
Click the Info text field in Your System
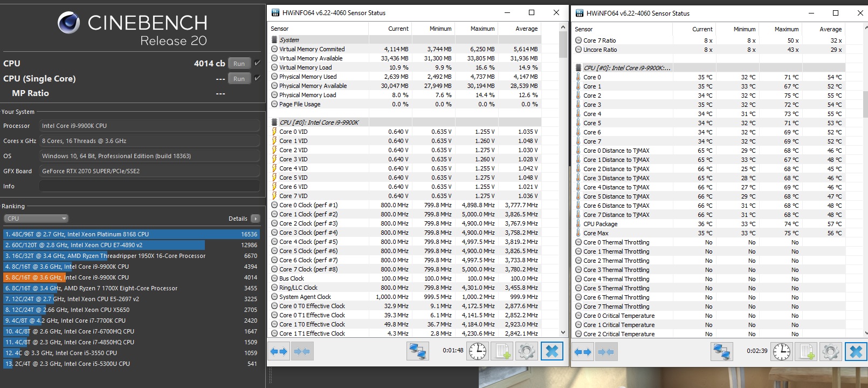149,186
